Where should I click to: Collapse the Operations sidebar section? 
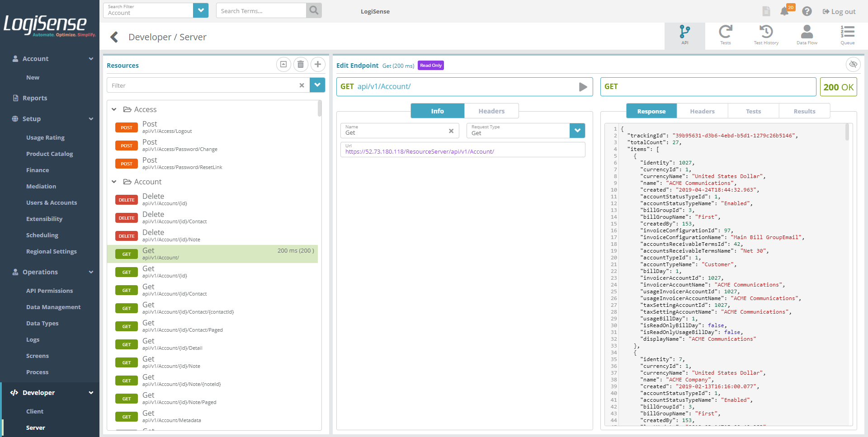(91, 272)
